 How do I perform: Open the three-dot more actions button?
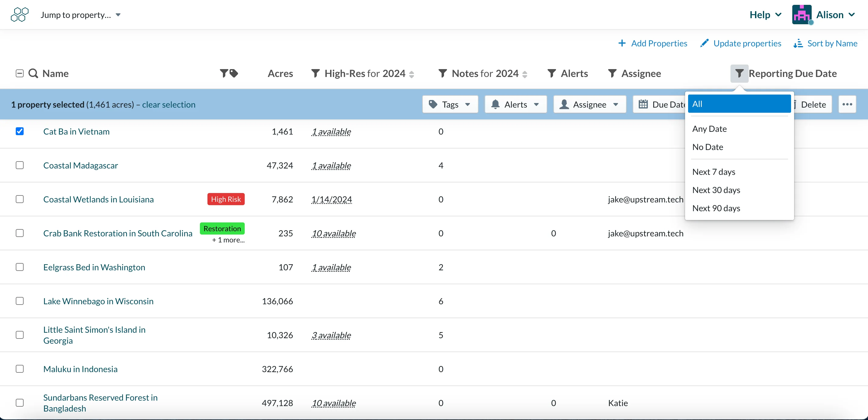point(847,105)
